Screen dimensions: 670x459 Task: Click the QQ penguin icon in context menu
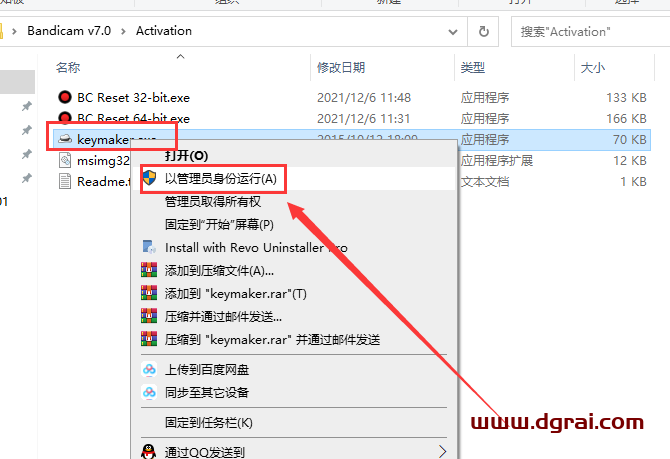(x=149, y=452)
